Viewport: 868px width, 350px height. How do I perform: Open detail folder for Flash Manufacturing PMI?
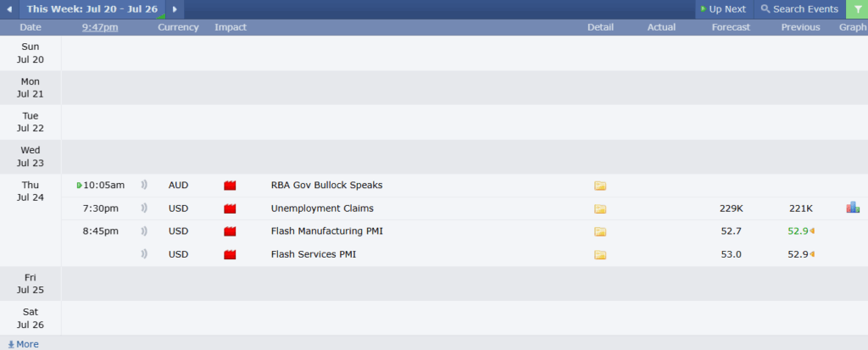[x=600, y=231]
